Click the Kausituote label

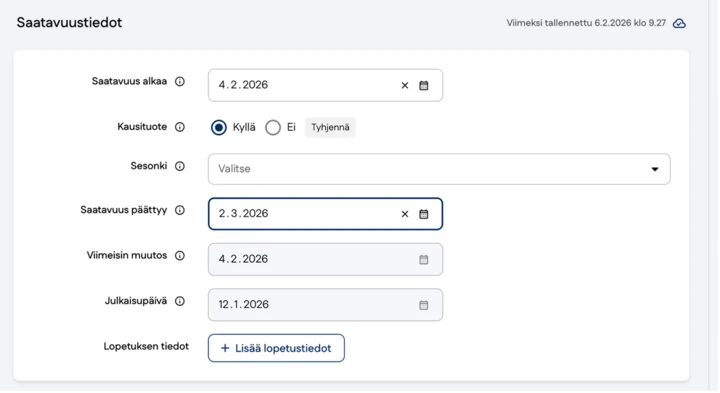tap(142, 127)
